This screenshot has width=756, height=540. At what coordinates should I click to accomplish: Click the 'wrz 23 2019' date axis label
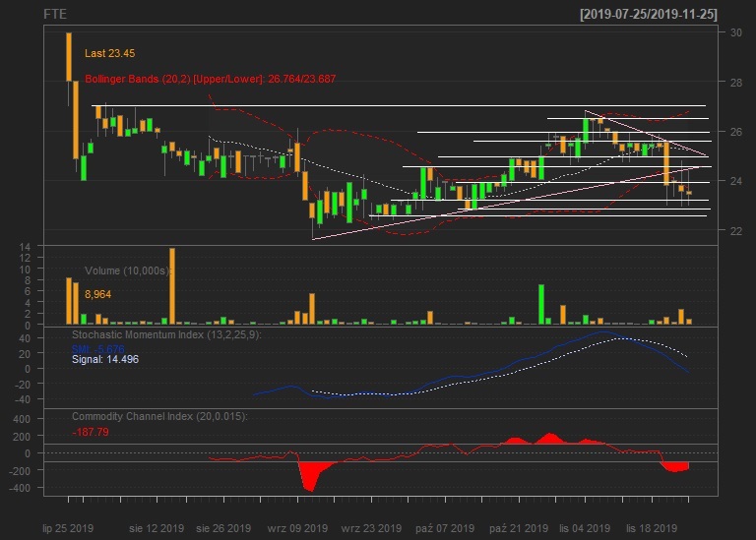[x=371, y=528]
